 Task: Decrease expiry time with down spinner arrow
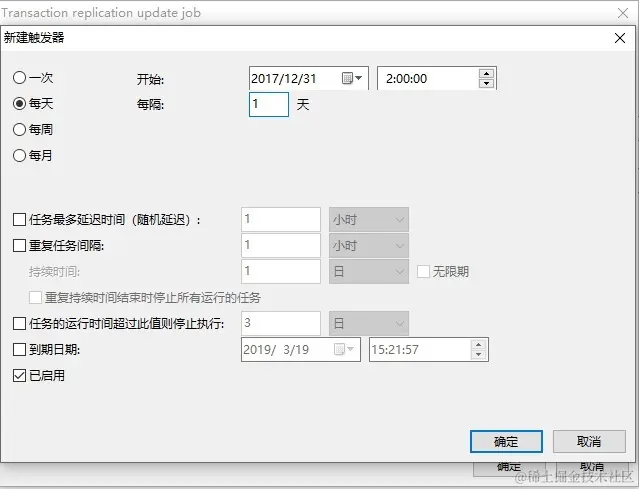[478, 354]
